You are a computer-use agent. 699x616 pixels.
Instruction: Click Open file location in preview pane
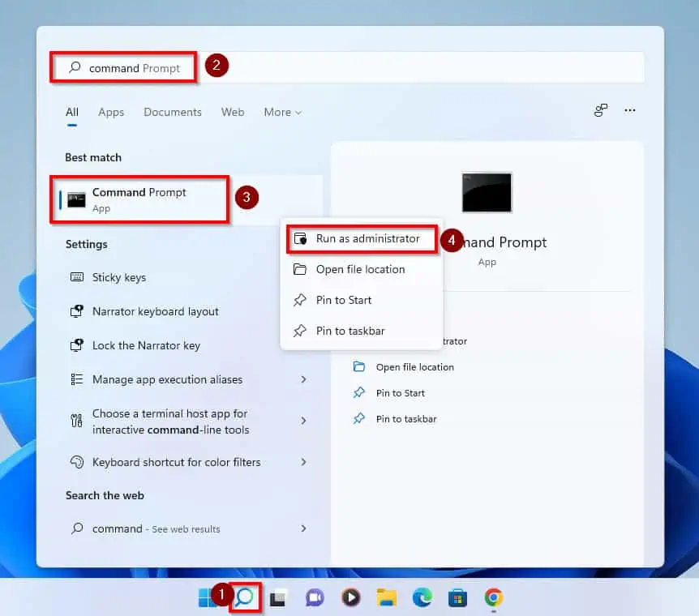414,367
